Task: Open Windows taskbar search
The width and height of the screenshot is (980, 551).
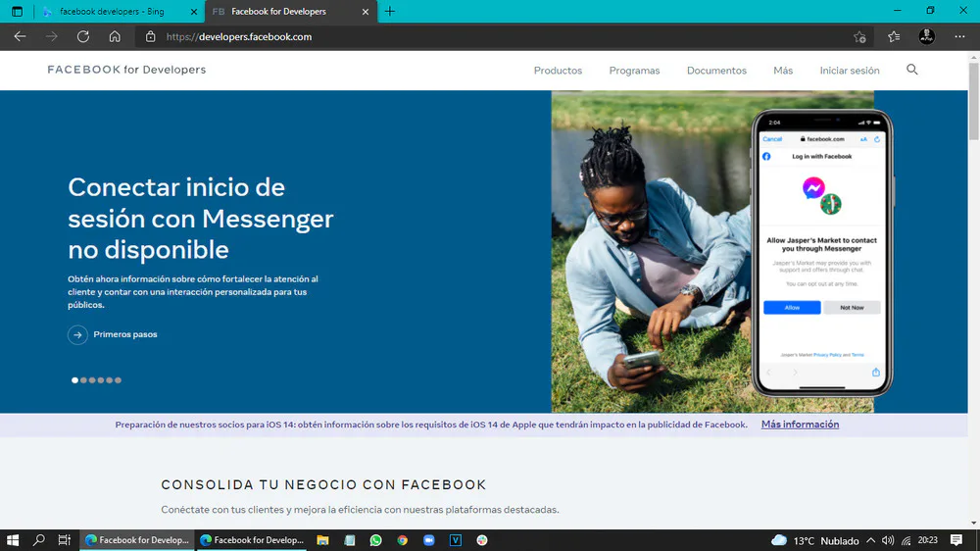Action: (x=39, y=540)
